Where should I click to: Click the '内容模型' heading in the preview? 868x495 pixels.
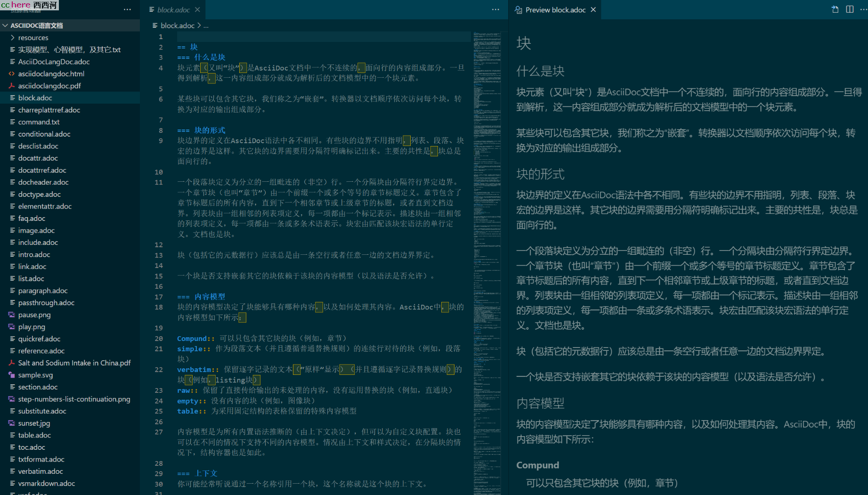coord(540,403)
